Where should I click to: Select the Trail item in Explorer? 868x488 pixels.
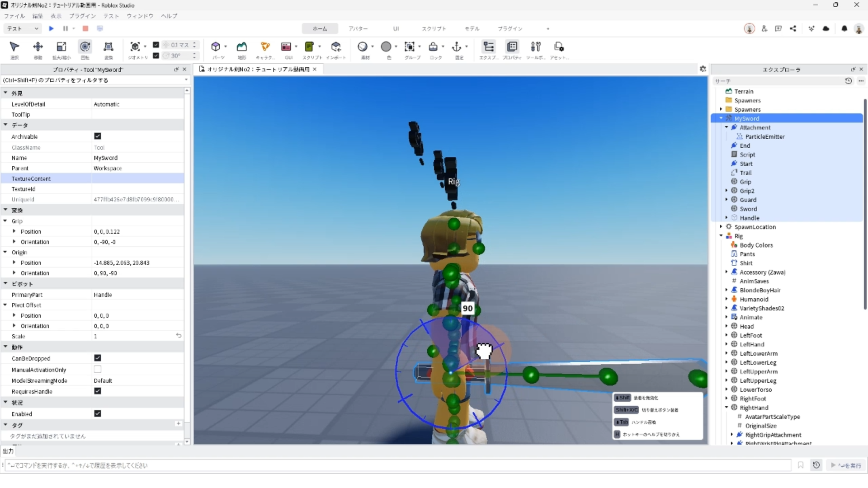click(745, 173)
